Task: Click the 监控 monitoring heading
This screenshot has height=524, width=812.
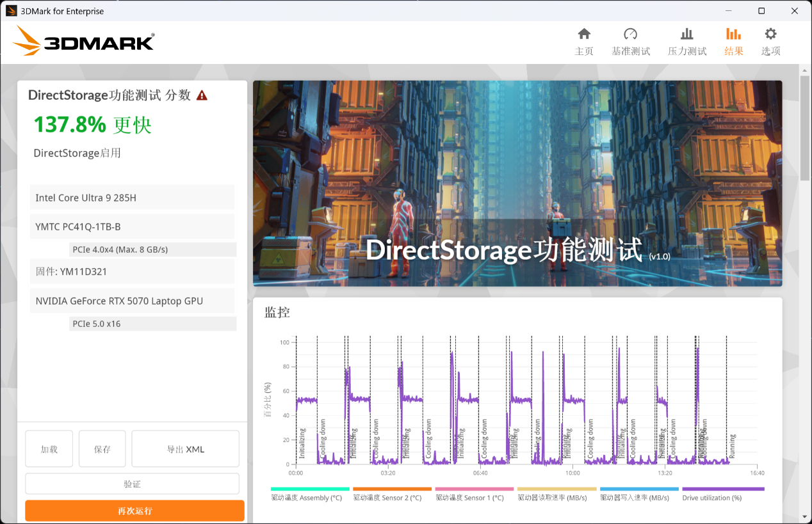Action: click(277, 312)
